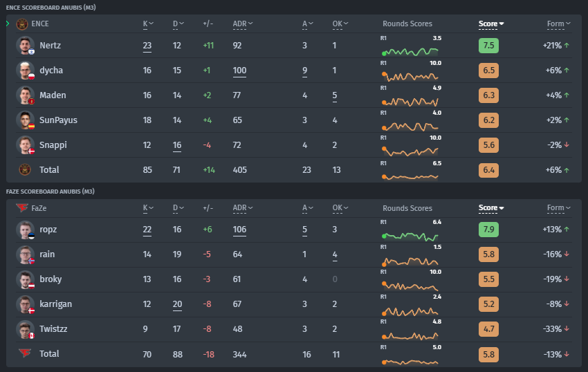
Task: Click the ENCE team logo in header
Action: (x=22, y=24)
